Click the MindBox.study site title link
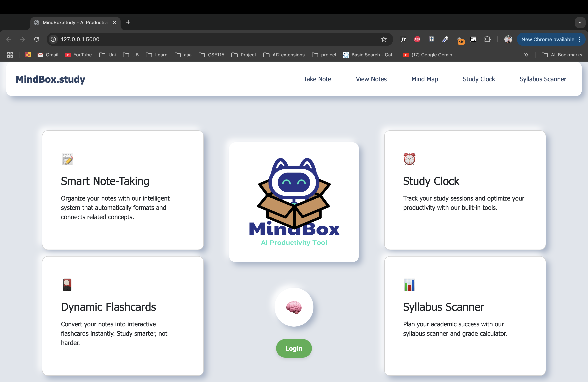This screenshot has width=588, height=382. (50, 79)
